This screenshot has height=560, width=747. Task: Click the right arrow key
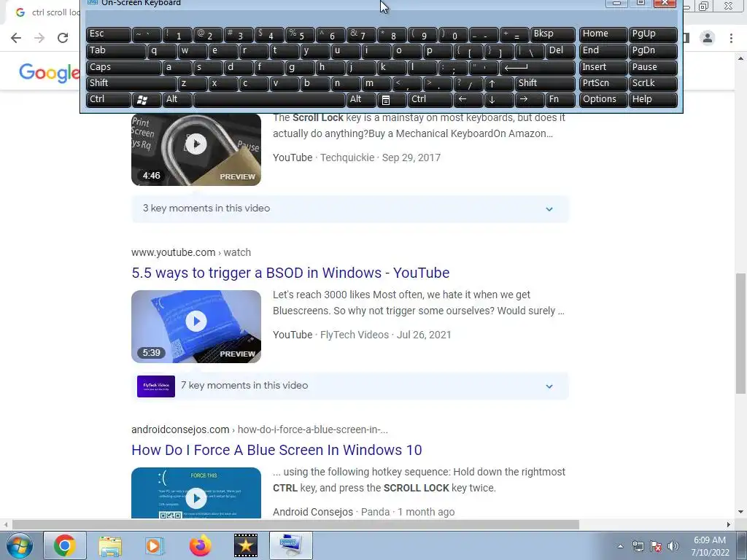point(530,99)
